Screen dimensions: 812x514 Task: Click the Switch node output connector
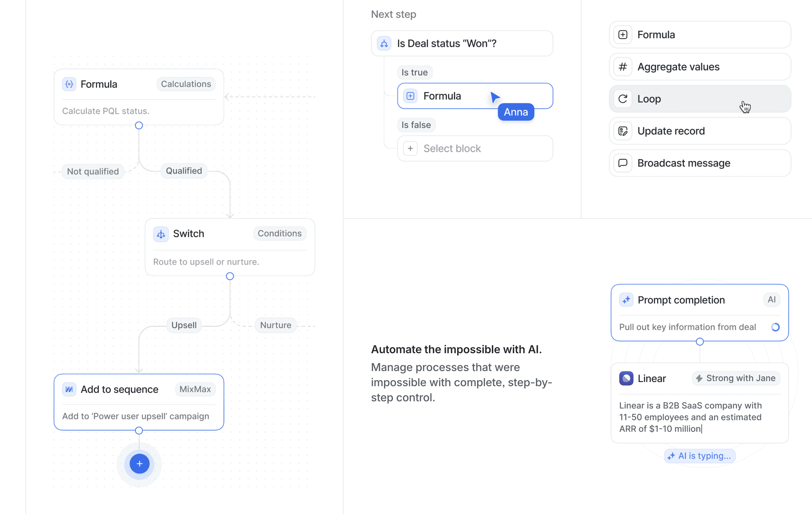[230, 276]
